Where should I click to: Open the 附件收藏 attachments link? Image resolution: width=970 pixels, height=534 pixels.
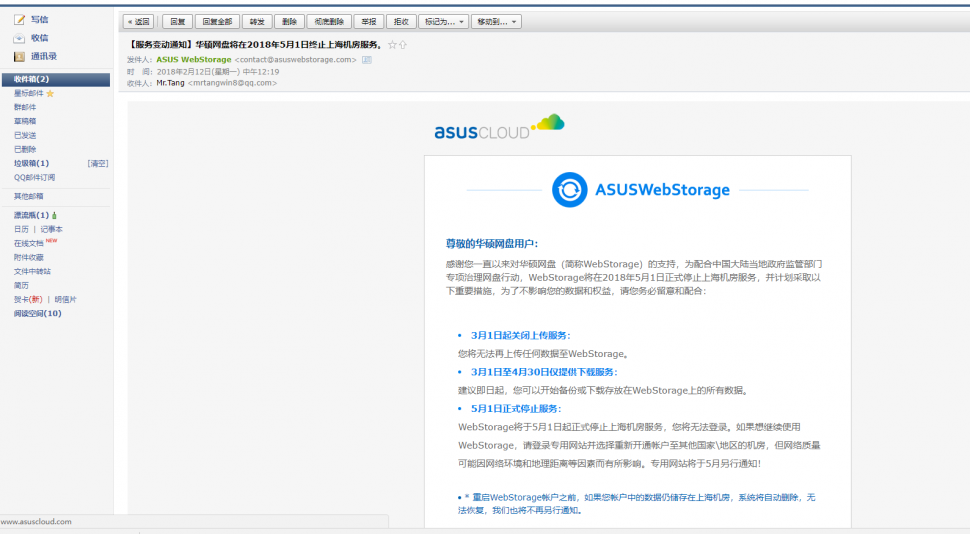28,257
